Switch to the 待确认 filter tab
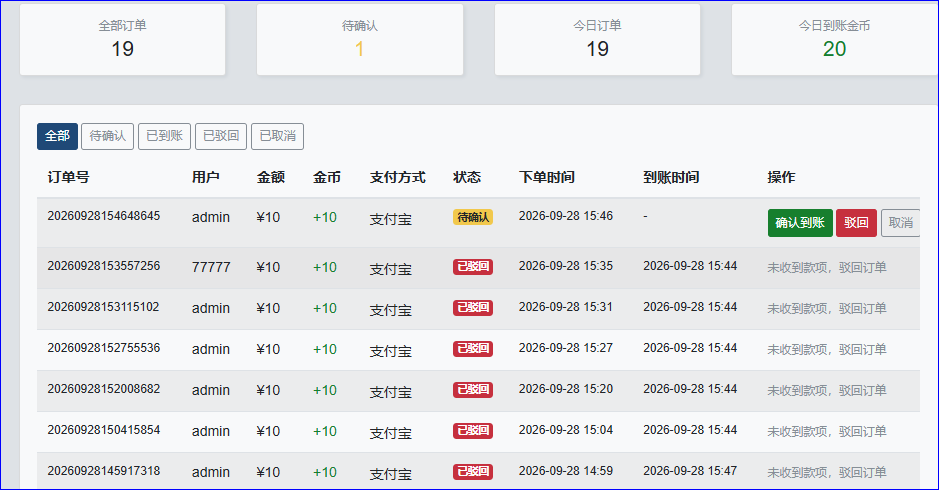The height and width of the screenshot is (490, 939). point(108,136)
